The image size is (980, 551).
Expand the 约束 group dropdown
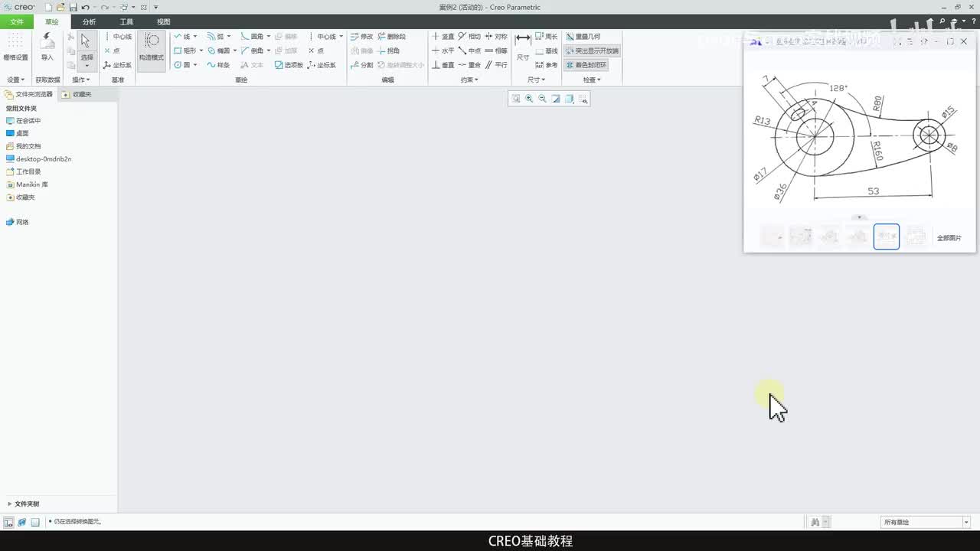click(x=469, y=80)
